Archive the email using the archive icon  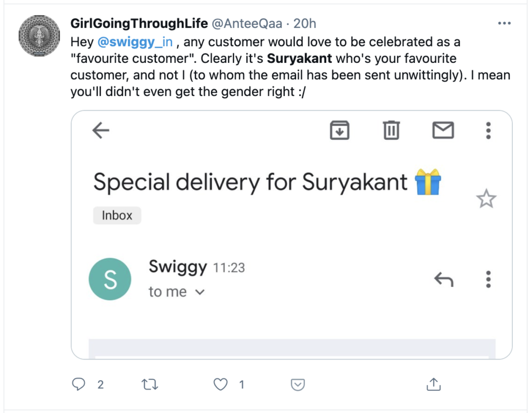pyautogui.click(x=340, y=130)
